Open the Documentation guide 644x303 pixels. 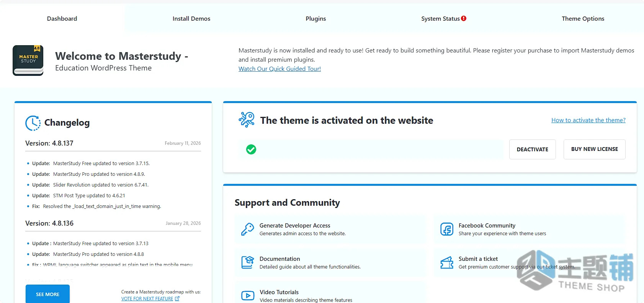click(330, 262)
